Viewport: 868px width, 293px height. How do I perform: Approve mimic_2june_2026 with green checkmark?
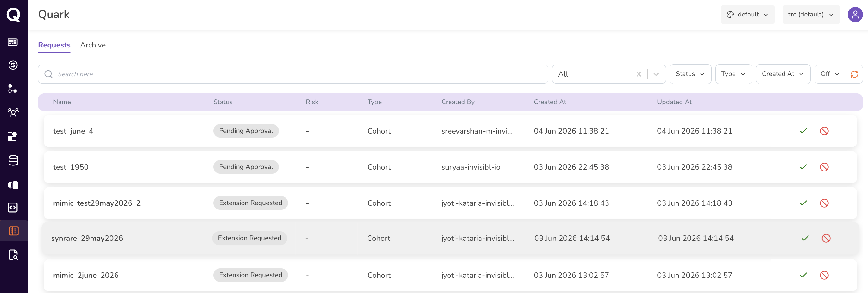(803, 275)
